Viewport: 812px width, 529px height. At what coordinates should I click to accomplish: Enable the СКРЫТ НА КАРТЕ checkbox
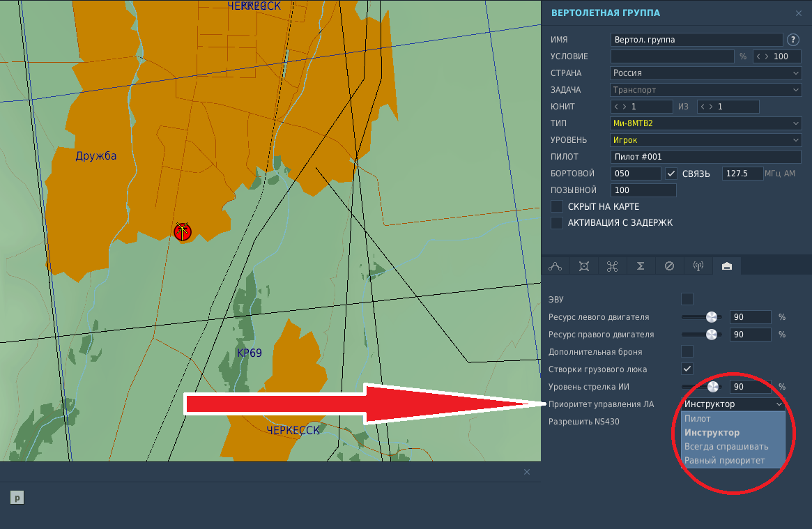pos(557,206)
